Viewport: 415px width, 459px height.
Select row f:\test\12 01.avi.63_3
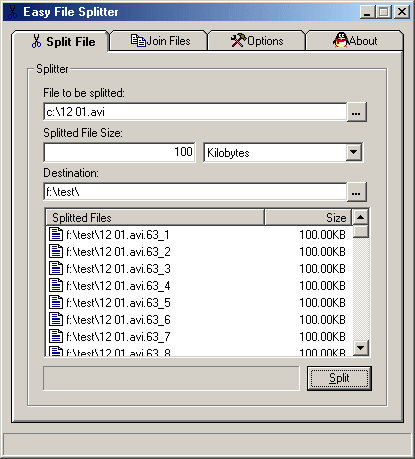[x=199, y=268]
